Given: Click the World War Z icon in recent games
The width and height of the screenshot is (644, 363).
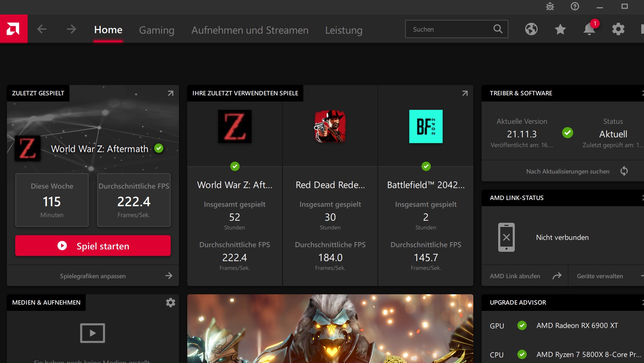Looking at the screenshot, I should tap(235, 126).
